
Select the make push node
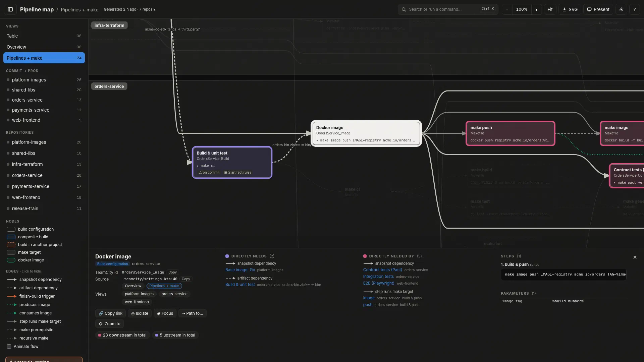tap(510, 133)
